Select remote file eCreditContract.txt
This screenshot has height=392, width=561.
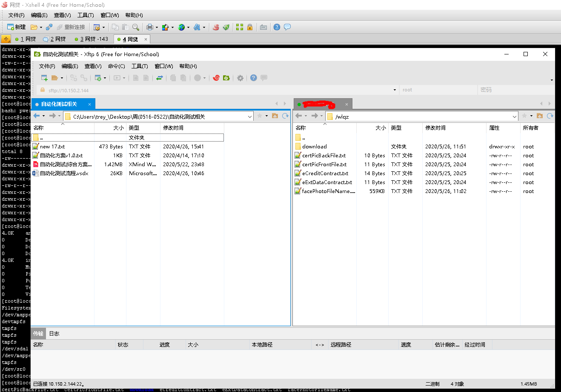click(325, 173)
